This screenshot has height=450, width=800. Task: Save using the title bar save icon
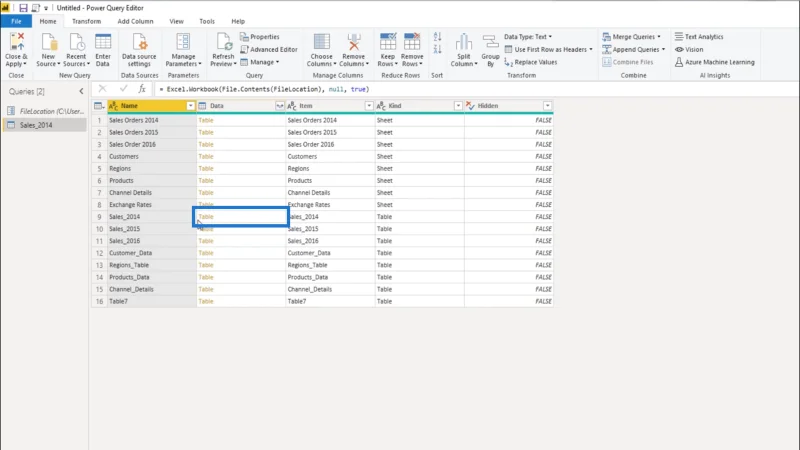pyautogui.click(x=23, y=8)
